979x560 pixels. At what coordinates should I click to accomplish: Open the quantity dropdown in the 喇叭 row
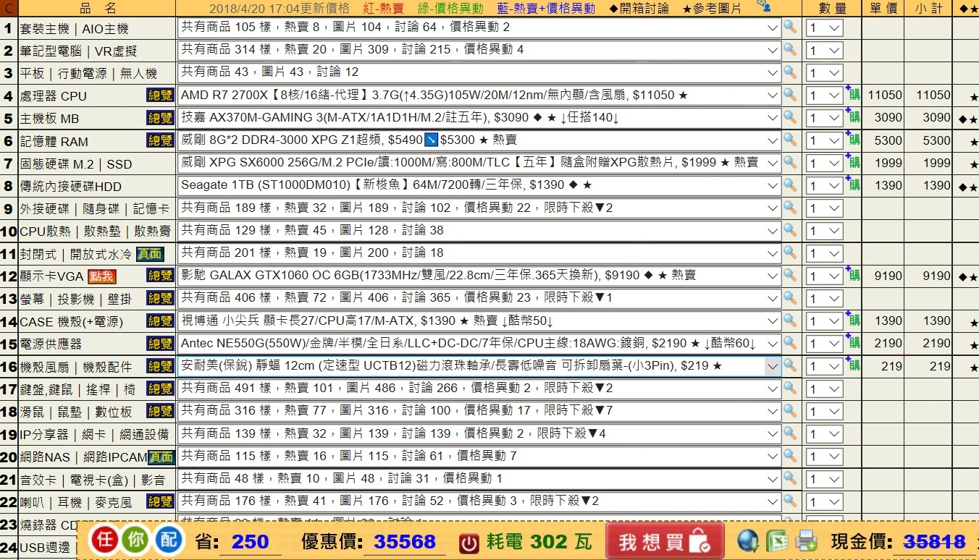(825, 502)
